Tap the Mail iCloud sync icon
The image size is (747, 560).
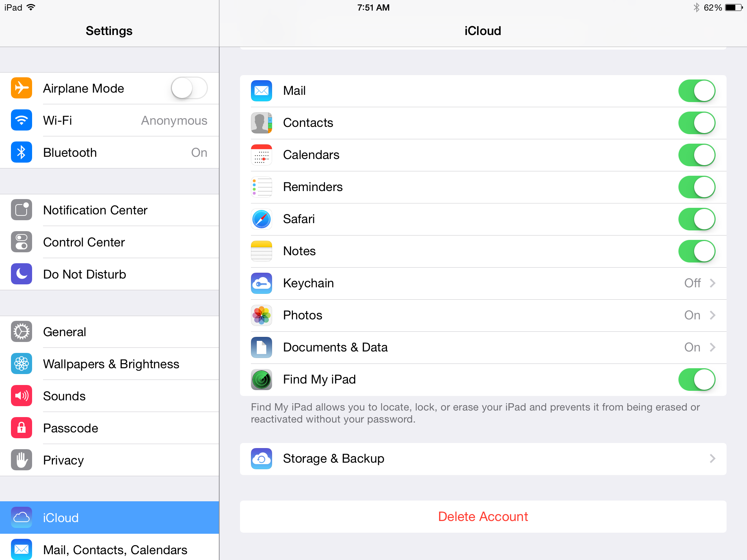(x=262, y=90)
